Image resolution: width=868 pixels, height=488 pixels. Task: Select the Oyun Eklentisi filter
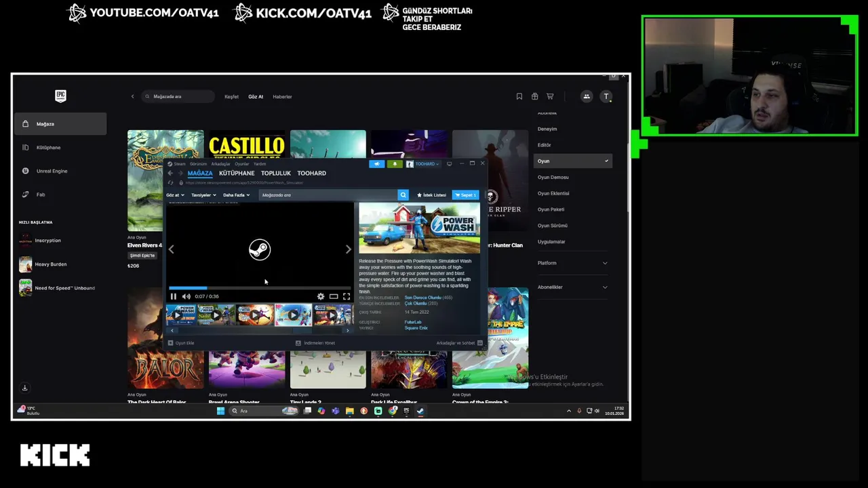click(x=553, y=193)
